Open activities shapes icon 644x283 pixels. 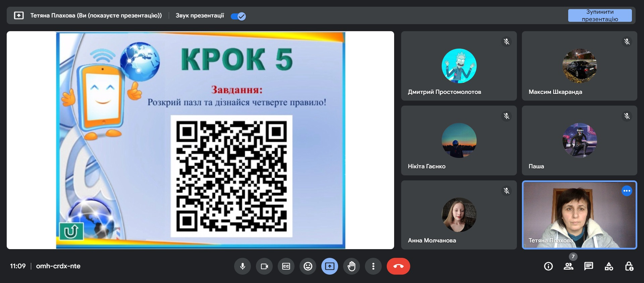tap(609, 266)
